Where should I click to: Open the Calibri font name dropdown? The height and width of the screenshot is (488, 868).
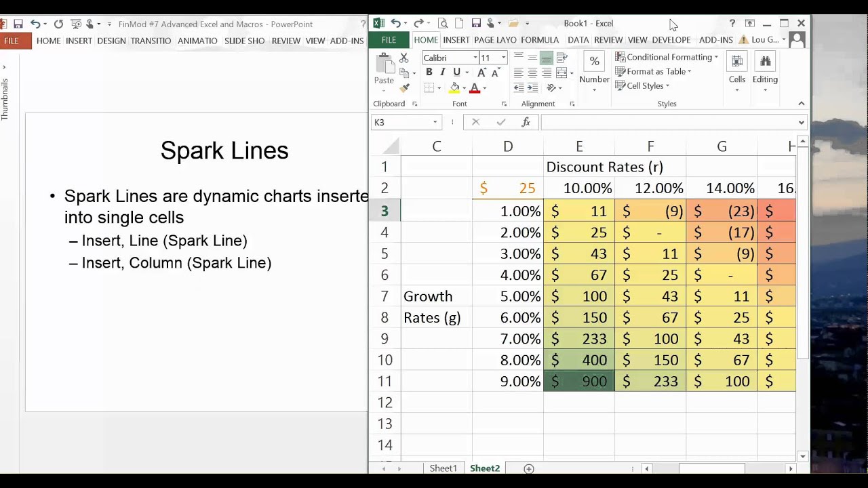click(x=474, y=58)
